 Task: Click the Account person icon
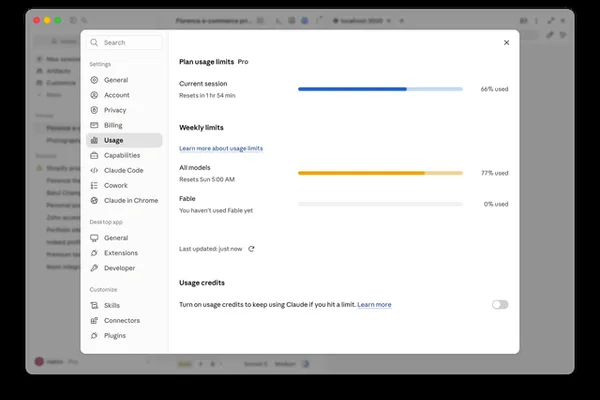click(94, 95)
